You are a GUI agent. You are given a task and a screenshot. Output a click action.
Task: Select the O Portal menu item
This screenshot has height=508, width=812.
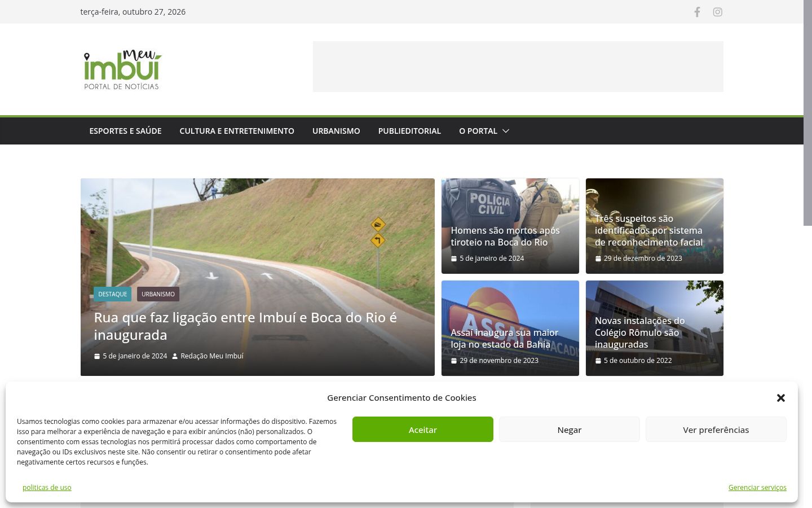click(478, 131)
